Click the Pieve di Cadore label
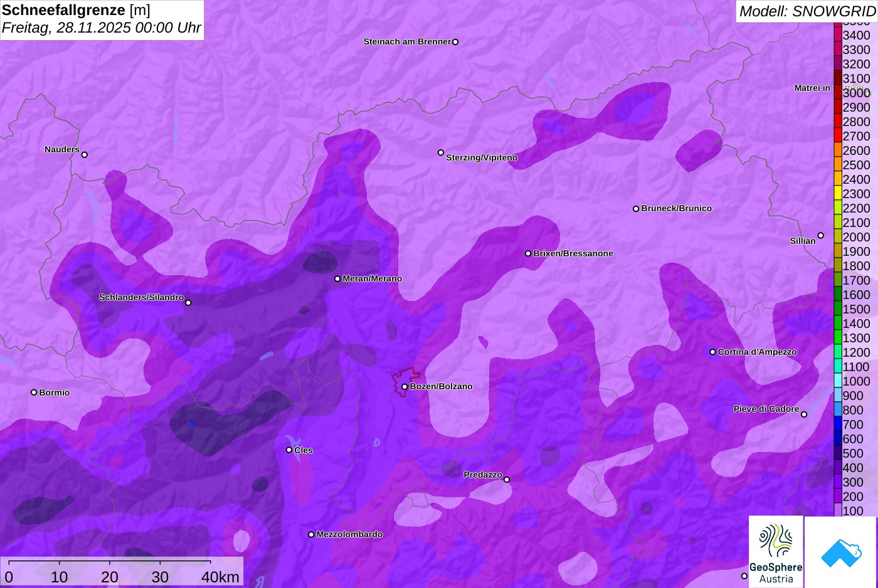This screenshot has width=878, height=588. [x=766, y=409]
